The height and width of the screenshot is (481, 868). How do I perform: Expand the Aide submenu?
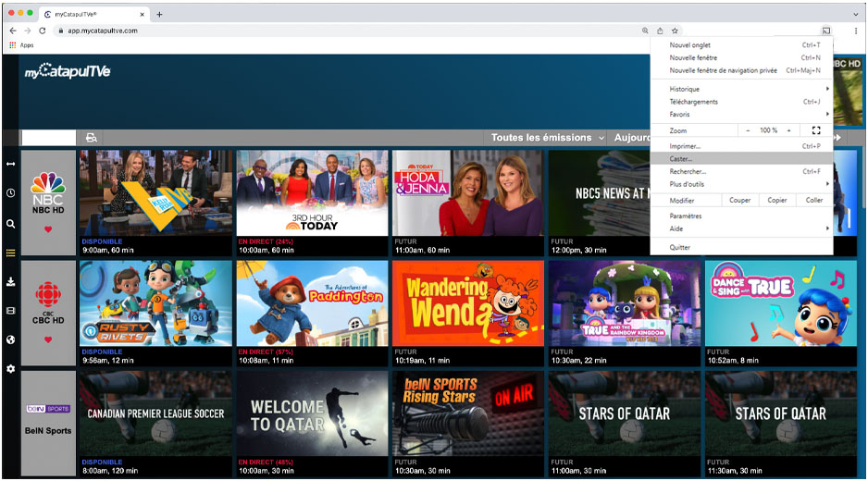click(x=742, y=228)
